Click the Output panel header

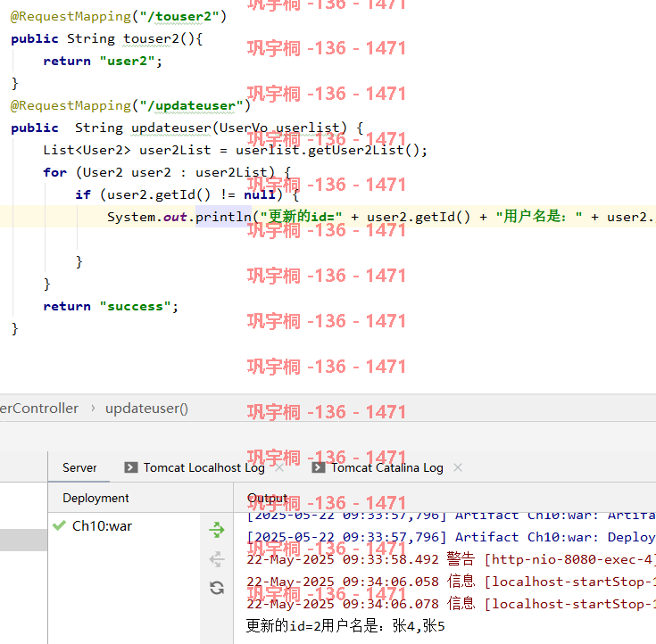click(x=267, y=498)
